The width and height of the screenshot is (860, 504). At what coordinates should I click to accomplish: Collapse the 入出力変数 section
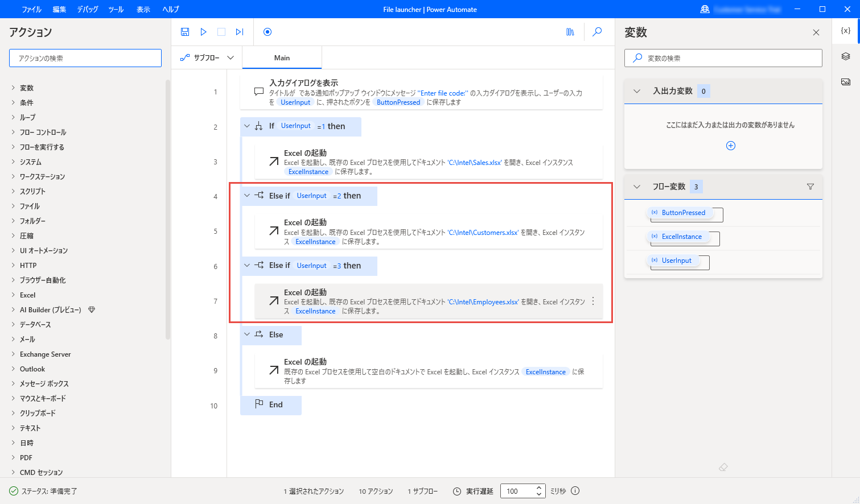click(x=637, y=91)
